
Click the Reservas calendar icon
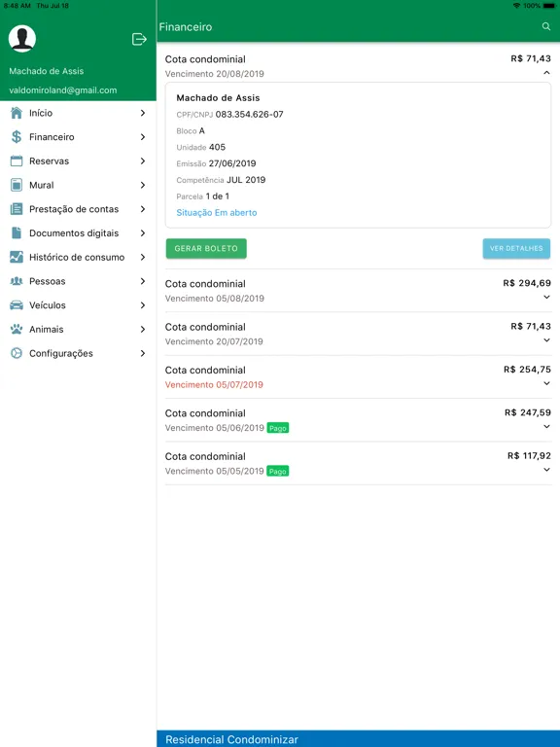tap(17, 161)
